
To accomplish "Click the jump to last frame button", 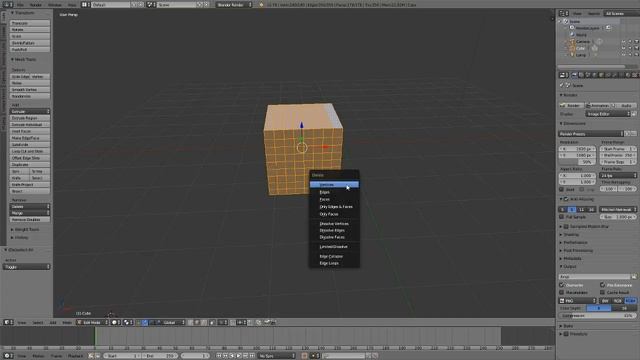I will [x=252, y=356].
